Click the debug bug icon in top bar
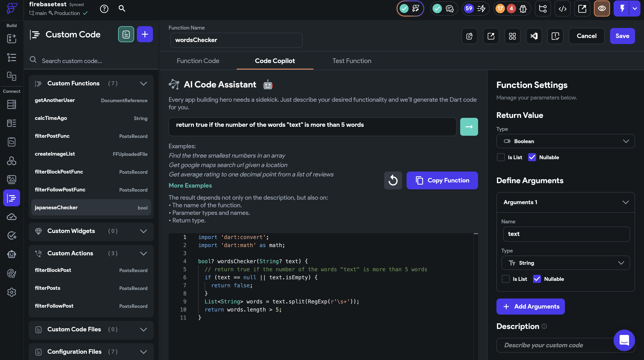 [523, 9]
